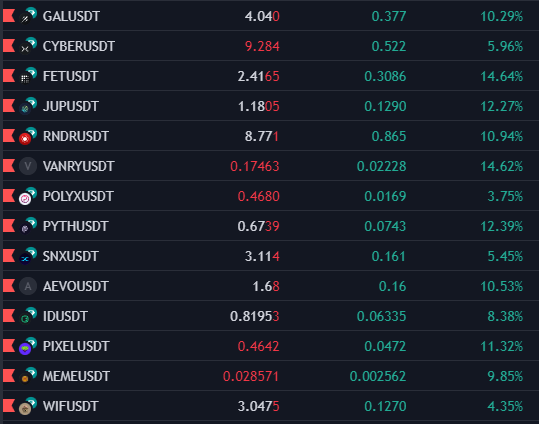The image size is (539, 424).
Task: Click the POLYXUSDT coin logo
Action: point(28,196)
